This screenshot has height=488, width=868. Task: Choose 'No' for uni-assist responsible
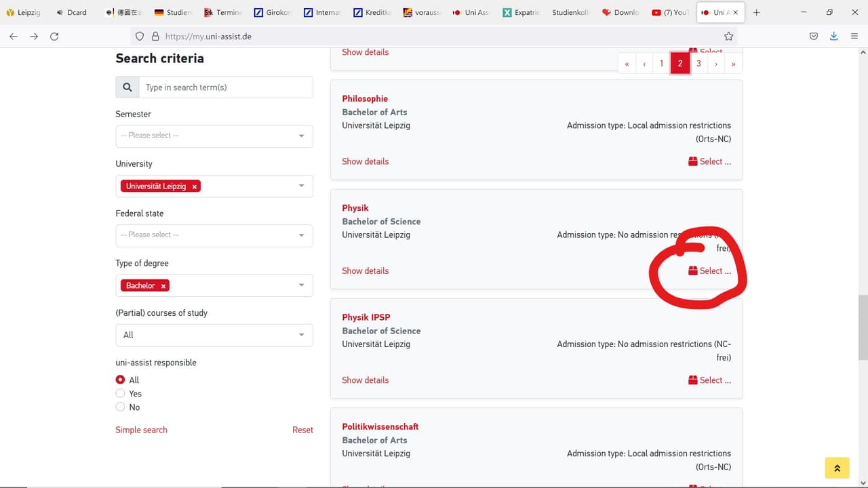(120, 407)
